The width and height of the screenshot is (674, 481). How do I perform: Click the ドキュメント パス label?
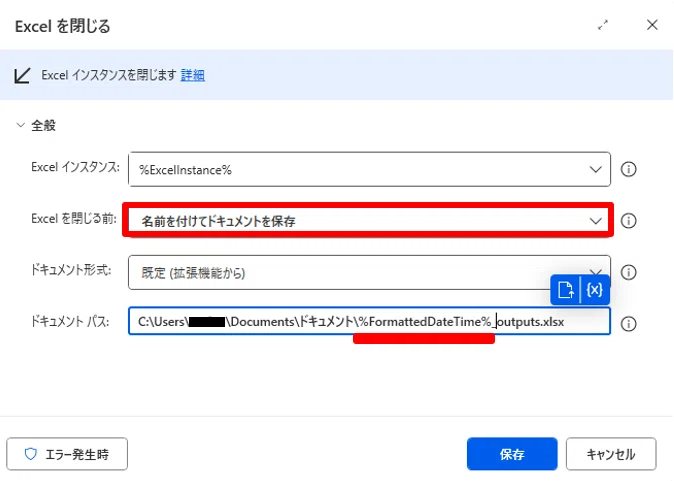tap(70, 322)
